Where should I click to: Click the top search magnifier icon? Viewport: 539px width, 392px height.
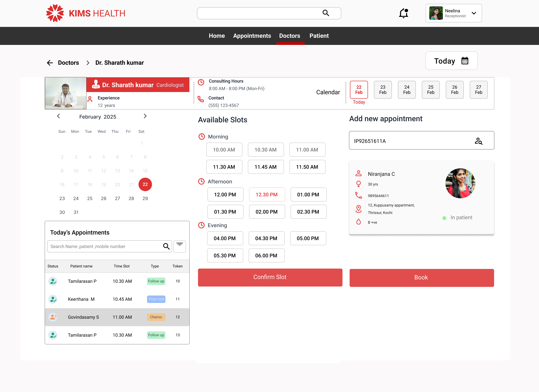pyautogui.click(x=326, y=13)
